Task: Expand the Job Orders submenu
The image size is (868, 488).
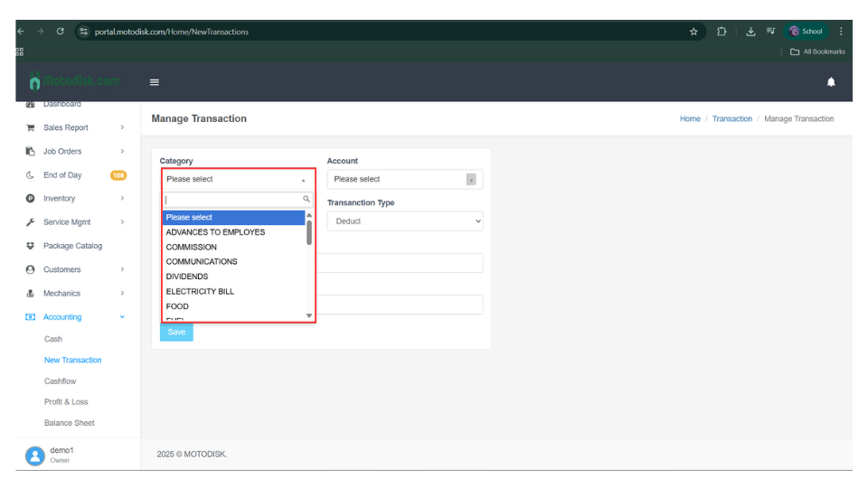Action: tap(122, 151)
